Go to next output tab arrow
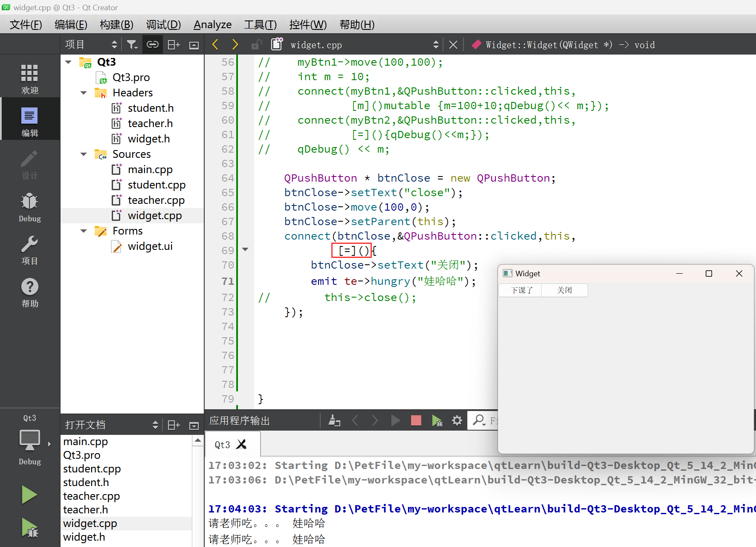Image resolution: width=756 pixels, height=547 pixels. click(x=375, y=421)
